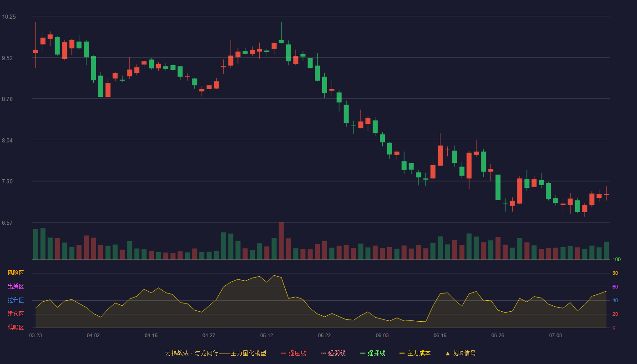Image resolution: width=637 pixels, height=364 pixels.
Task: Click the 05-12 date axis marker
Action: click(x=267, y=335)
